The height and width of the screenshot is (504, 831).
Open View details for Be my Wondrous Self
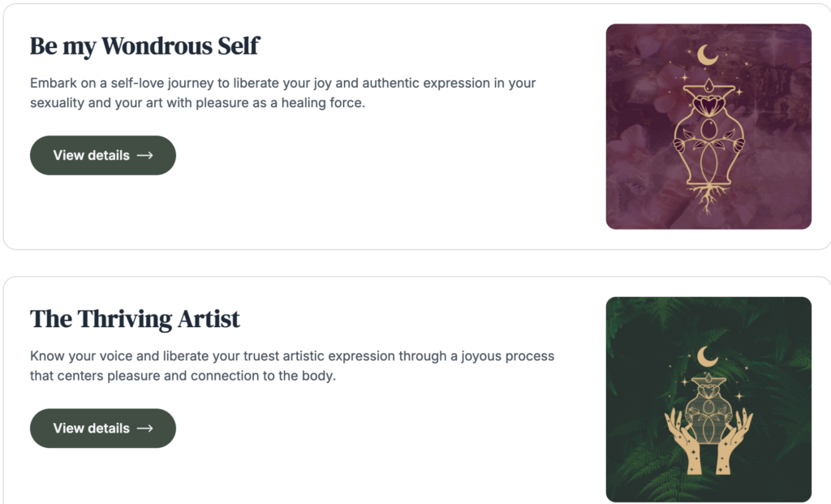click(x=103, y=156)
